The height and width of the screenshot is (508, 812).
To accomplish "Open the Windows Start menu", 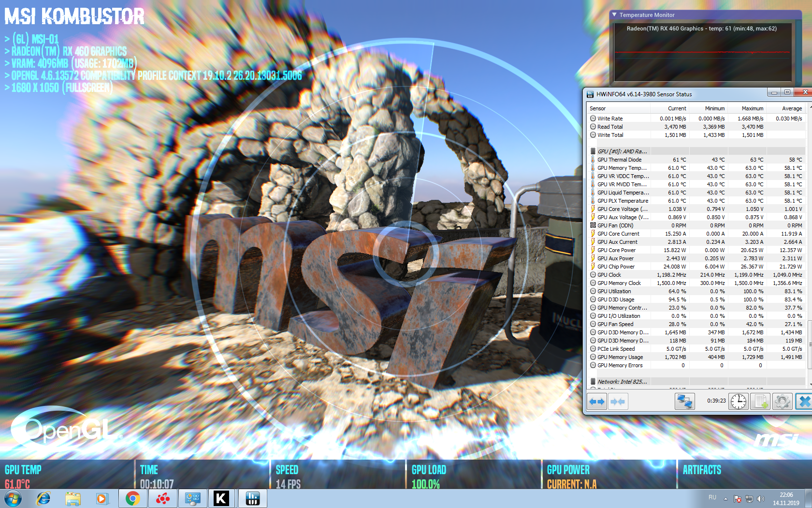I will 13,498.
